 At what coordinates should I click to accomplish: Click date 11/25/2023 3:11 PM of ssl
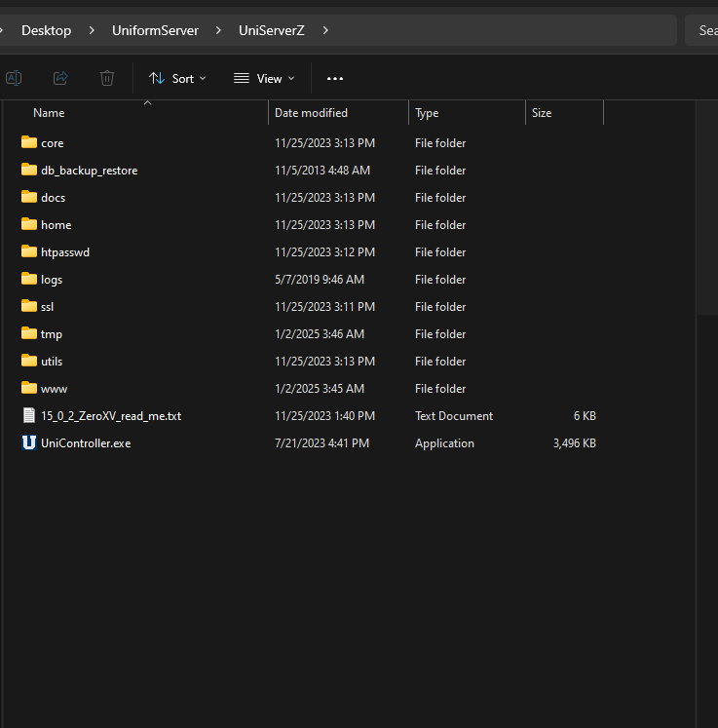point(324,307)
